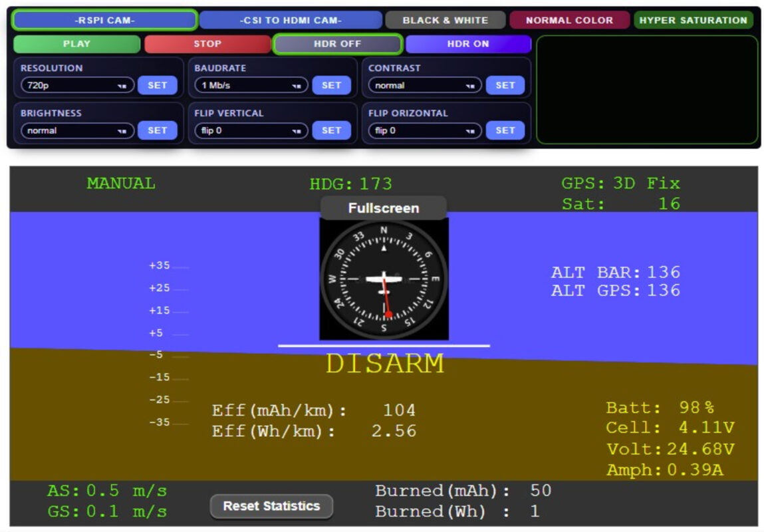Open the Resolution dropdown showing 720p
This screenshot has height=532, width=764.
coord(77,85)
